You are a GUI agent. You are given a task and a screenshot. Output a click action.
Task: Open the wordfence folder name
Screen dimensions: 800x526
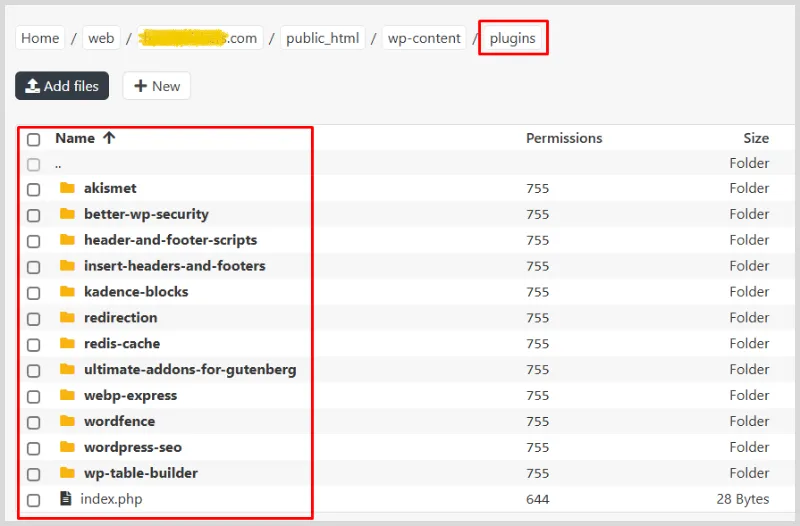click(119, 421)
